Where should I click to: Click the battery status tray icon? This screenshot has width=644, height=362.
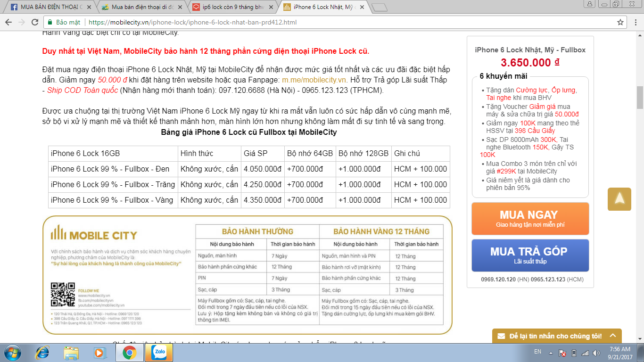[574, 353]
